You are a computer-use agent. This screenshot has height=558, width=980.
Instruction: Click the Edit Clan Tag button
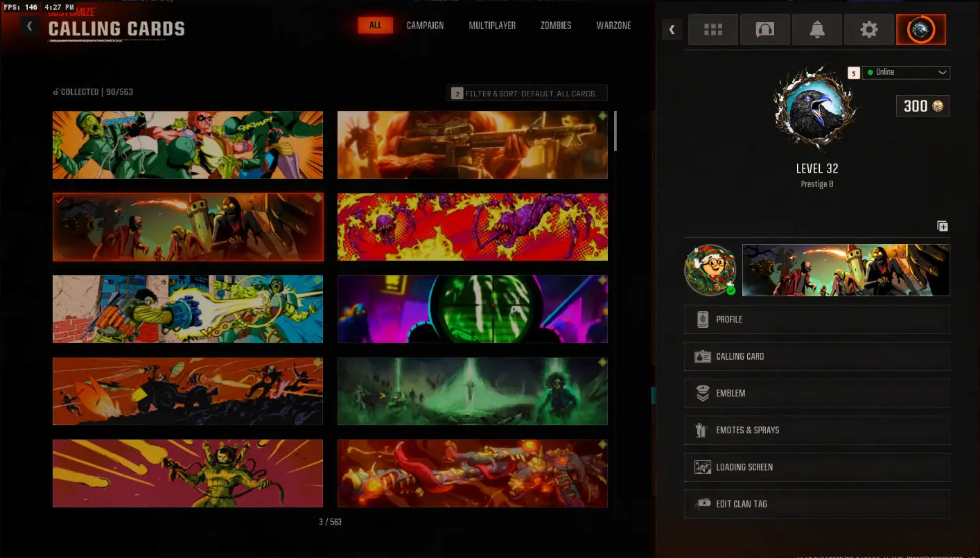(816, 504)
